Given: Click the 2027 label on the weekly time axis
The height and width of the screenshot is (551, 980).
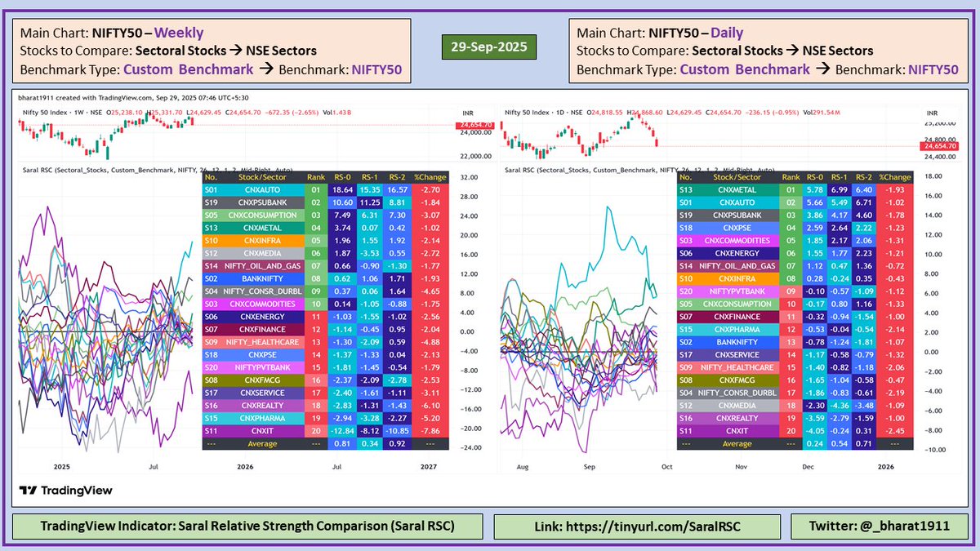Looking at the screenshot, I should pyautogui.click(x=428, y=468).
